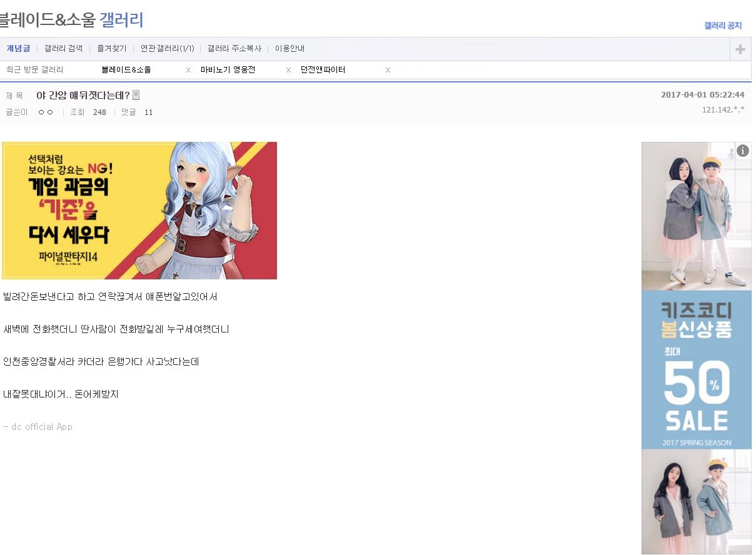Click the plus icon in the gallery menu bar

click(740, 49)
